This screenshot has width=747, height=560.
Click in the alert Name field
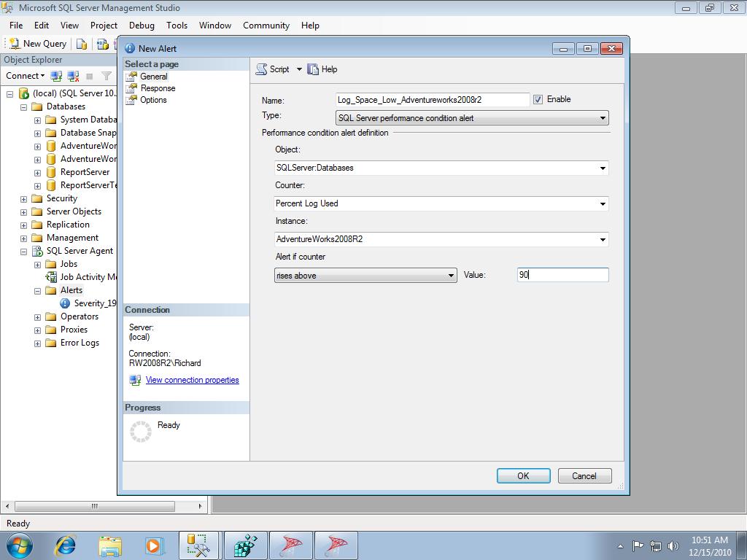pyautogui.click(x=432, y=99)
